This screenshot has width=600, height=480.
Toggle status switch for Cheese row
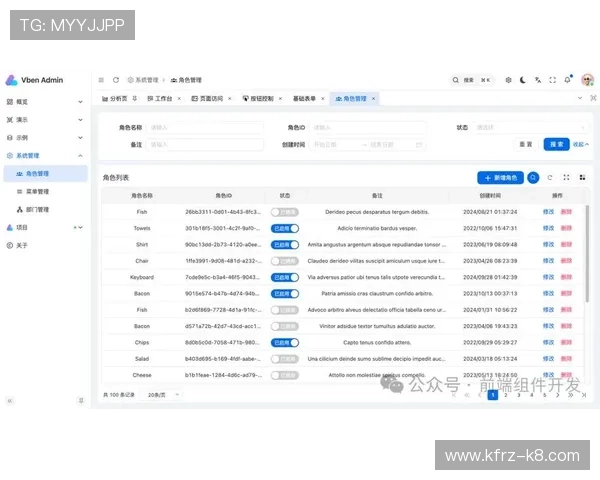click(285, 375)
